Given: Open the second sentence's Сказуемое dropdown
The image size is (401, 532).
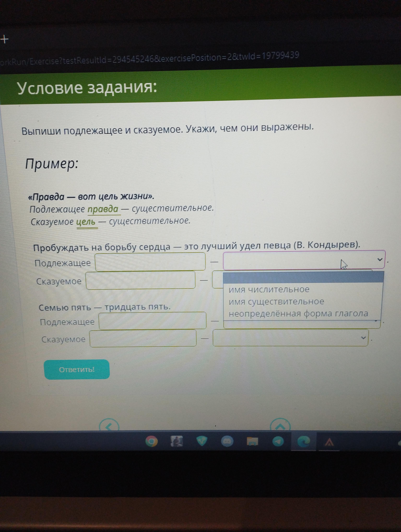Looking at the screenshot, I should click(290, 338).
